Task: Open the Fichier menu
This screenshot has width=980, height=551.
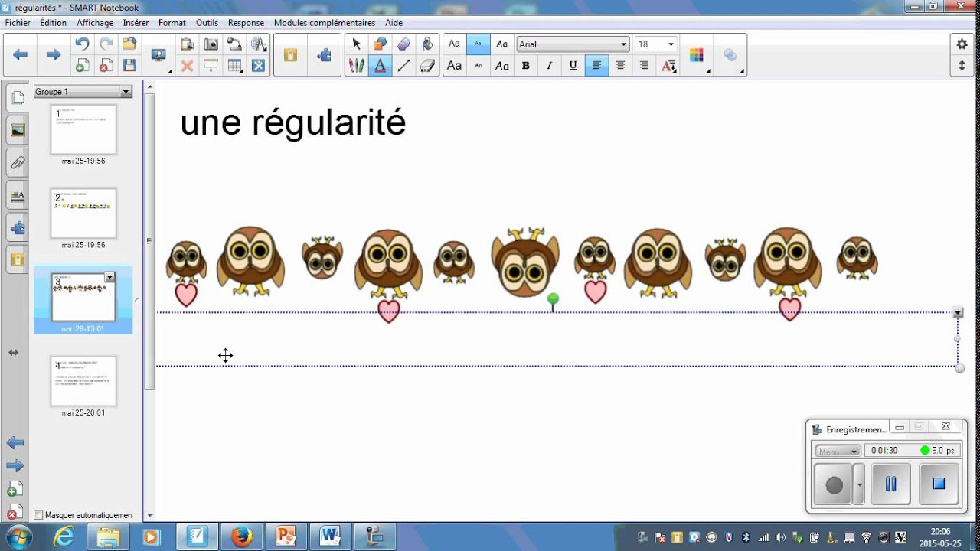Action: tap(18, 23)
